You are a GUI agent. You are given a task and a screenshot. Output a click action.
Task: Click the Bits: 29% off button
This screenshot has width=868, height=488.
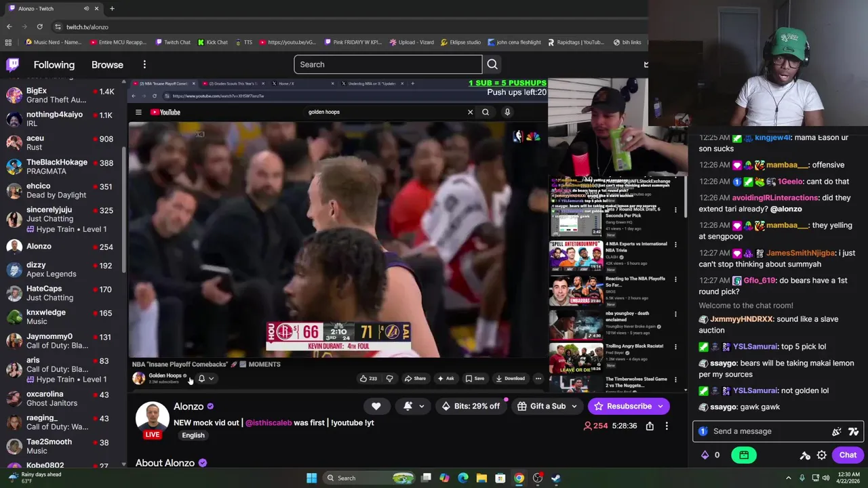[x=471, y=406]
